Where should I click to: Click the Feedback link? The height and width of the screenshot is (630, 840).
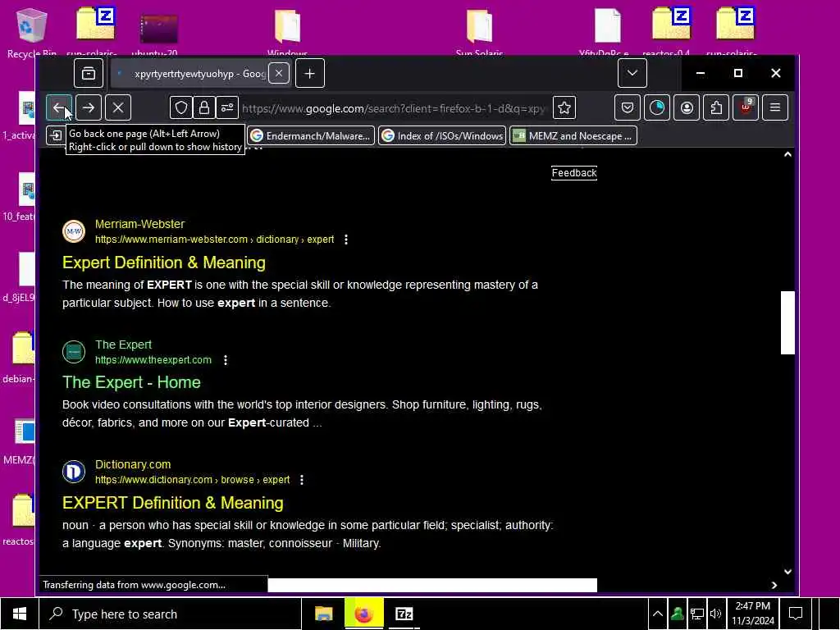click(573, 173)
